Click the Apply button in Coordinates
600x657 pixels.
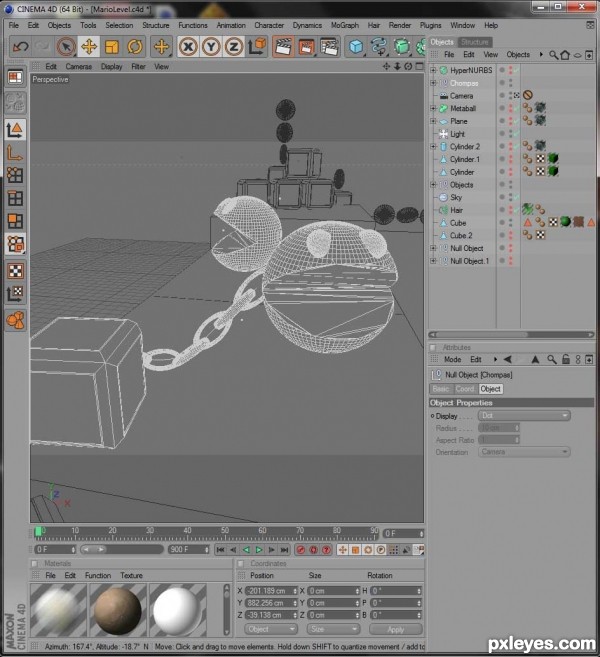[396, 629]
